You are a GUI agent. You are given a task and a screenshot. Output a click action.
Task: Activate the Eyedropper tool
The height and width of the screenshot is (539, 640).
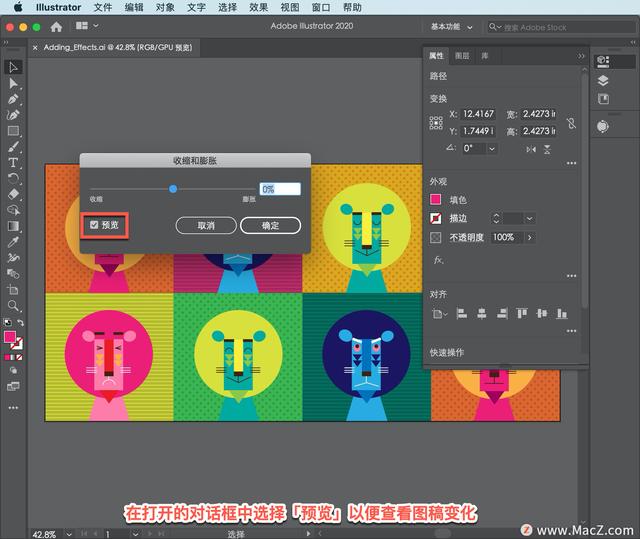point(14,242)
